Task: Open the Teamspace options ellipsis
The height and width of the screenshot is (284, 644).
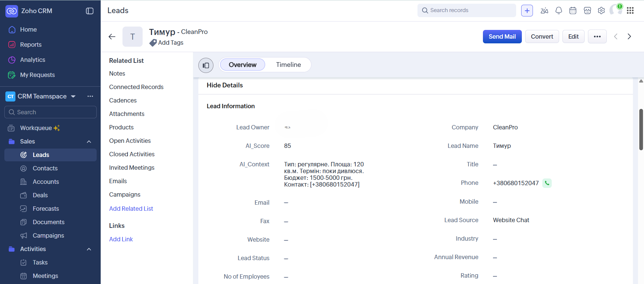Action: [90, 96]
